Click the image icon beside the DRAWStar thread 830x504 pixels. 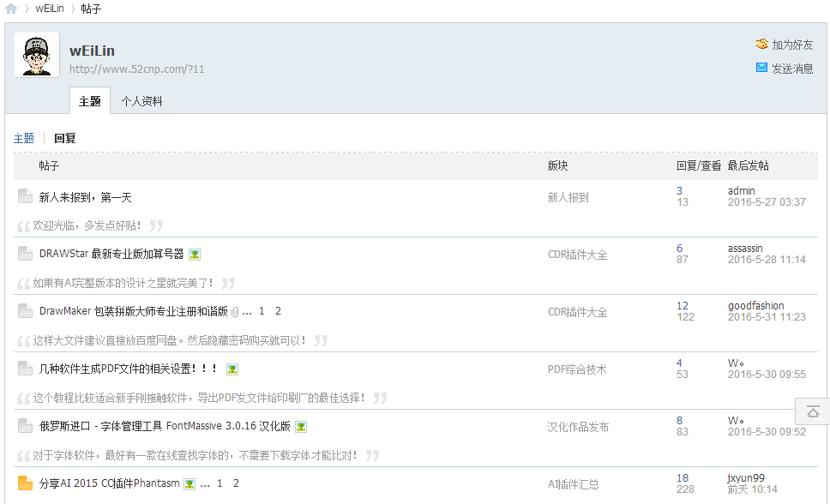point(195,255)
